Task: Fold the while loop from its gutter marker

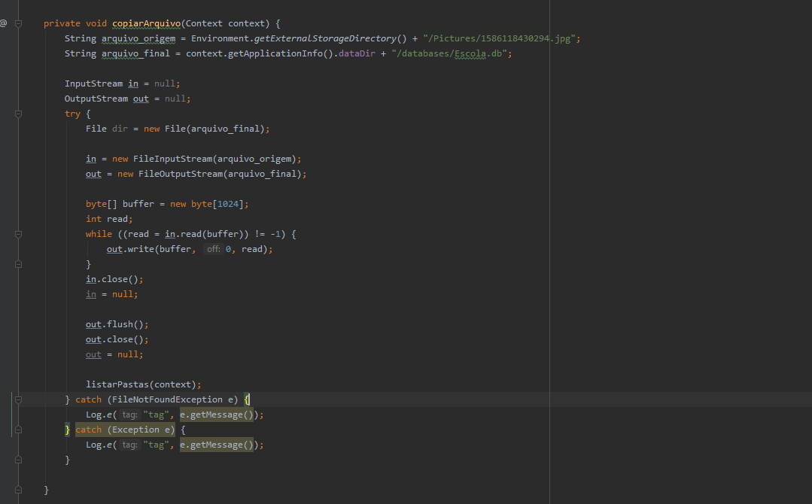Action: coord(18,235)
